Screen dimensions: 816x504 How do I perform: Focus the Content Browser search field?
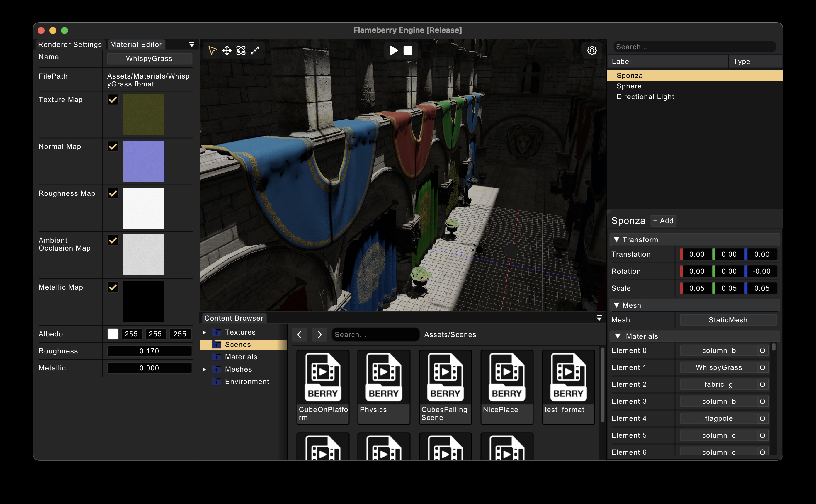375,334
